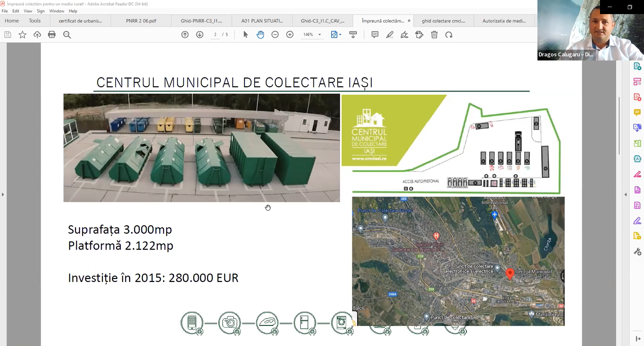
Task: Open the File menu
Action: click(5, 11)
